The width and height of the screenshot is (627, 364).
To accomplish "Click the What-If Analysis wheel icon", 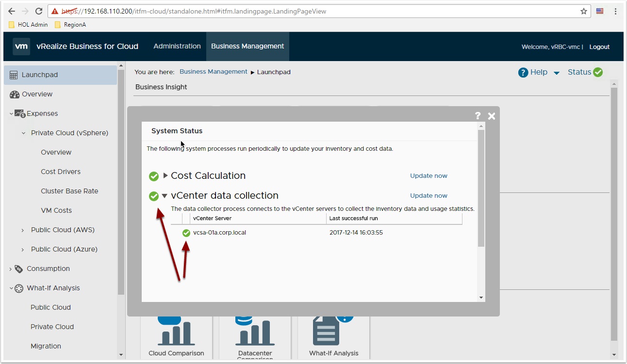I will click(x=19, y=288).
